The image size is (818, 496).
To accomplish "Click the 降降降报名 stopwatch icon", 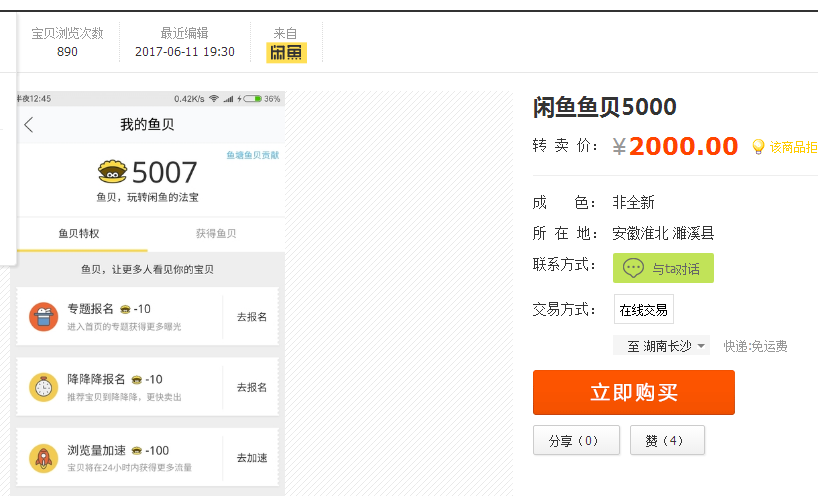I will tap(43, 387).
